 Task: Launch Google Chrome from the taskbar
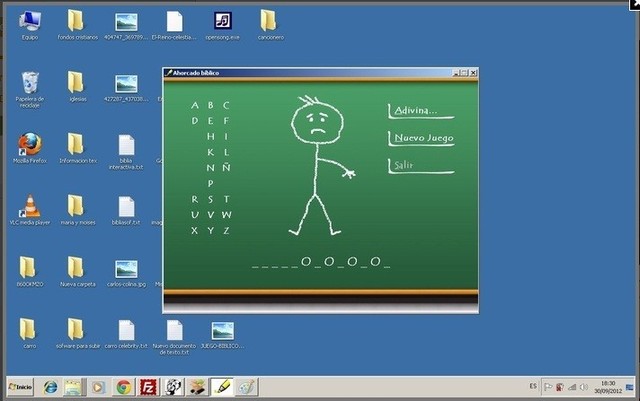click(x=123, y=387)
